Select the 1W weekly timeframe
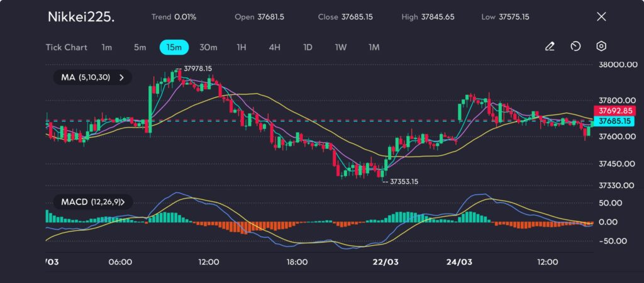The image size is (644, 283). 341,47
